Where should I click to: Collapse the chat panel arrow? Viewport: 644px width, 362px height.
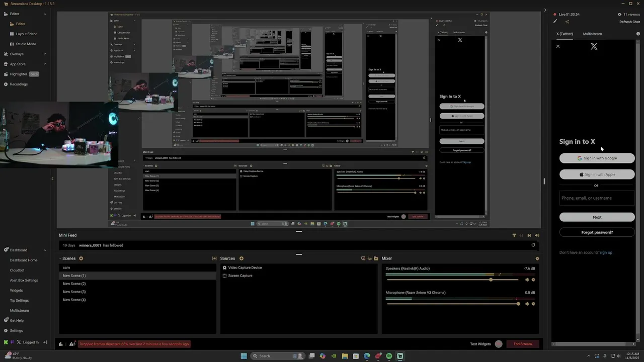[545, 10]
